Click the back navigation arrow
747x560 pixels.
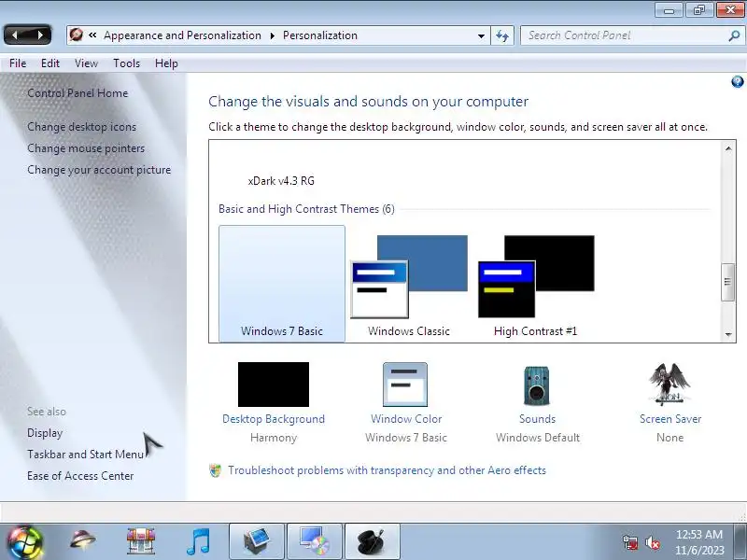tap(15, 35)
